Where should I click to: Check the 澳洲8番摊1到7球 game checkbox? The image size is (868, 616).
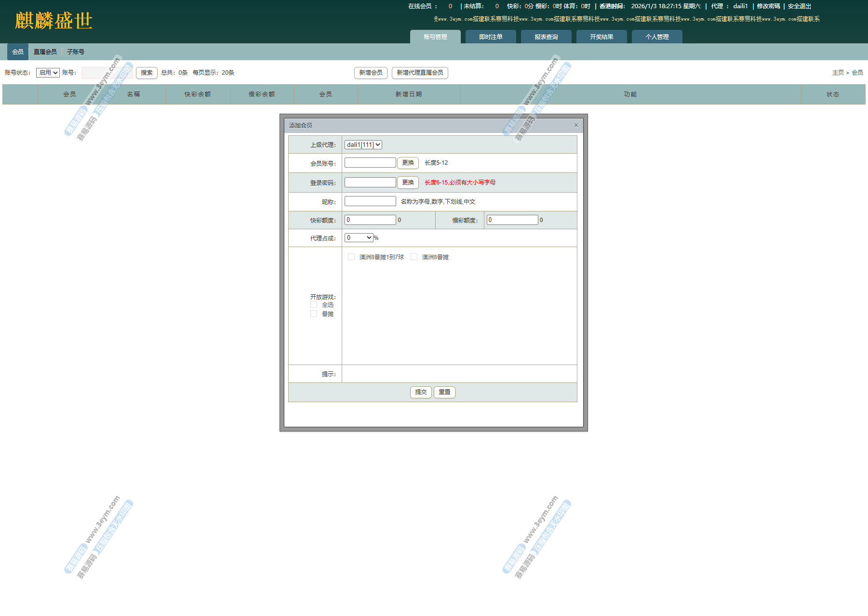click(x=351, y=257)
